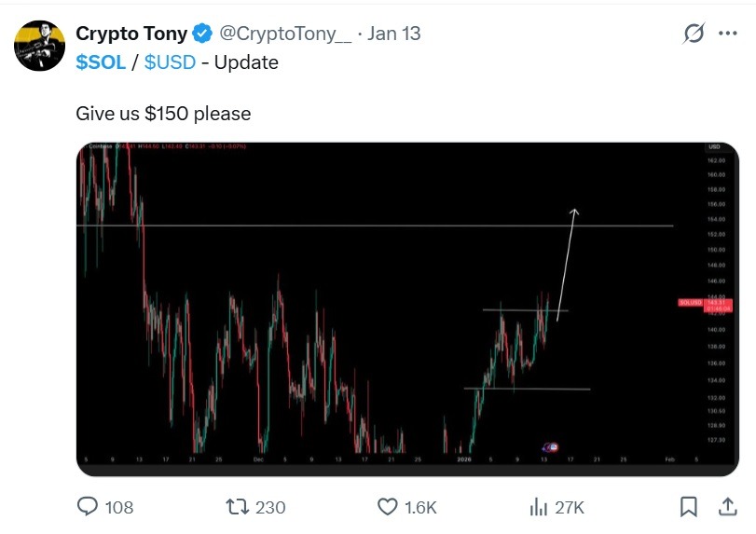
Task: Click the Crypto Tony display name
Action: (131, 34)
